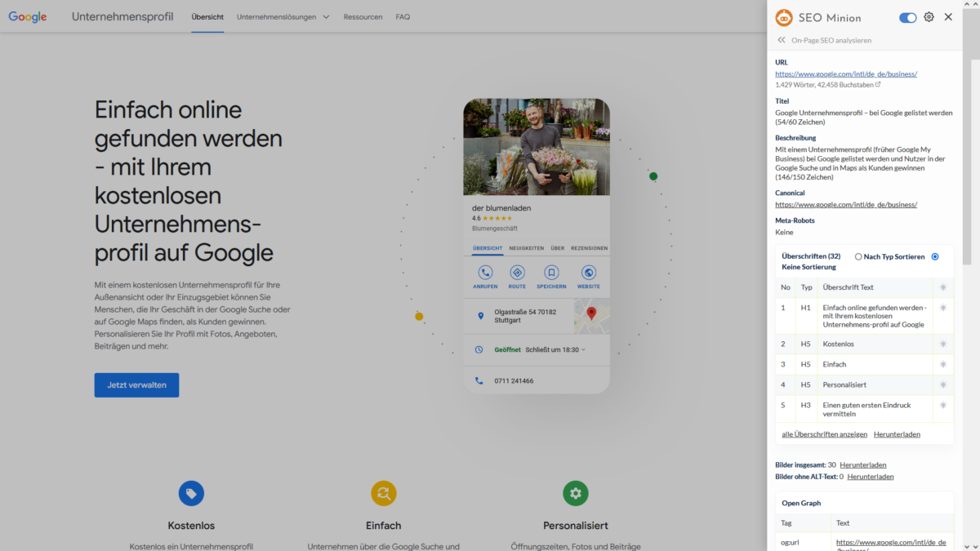The height and width of the screenshot is (551, 980).
Task: Click the Jetzt verwalten button
Action: (136, 385)
